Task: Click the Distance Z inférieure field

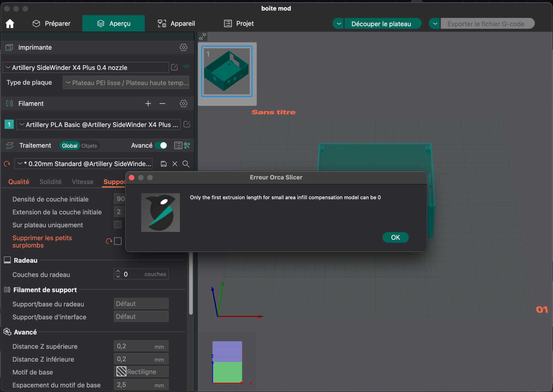Action: 141,359
